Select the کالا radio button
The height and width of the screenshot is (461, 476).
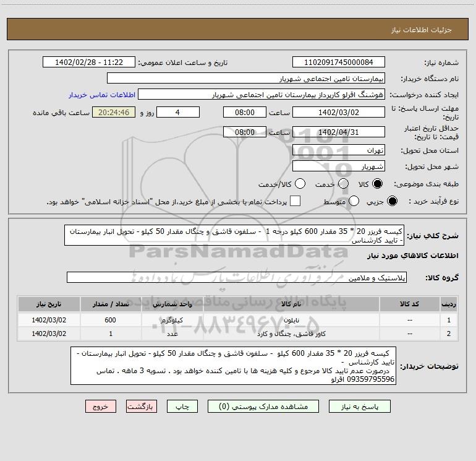pyautogui.click(x=377, y=184)
